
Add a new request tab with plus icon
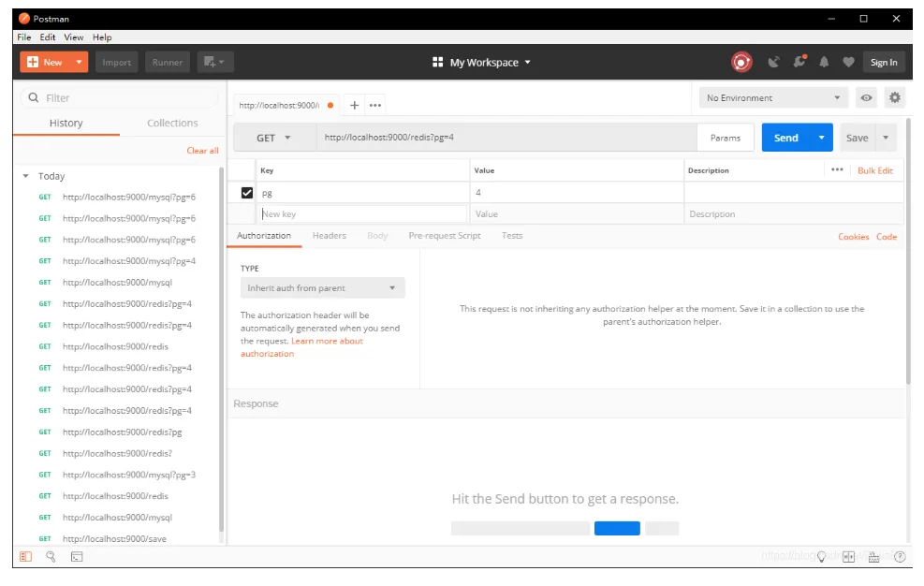tap(354, 105)
